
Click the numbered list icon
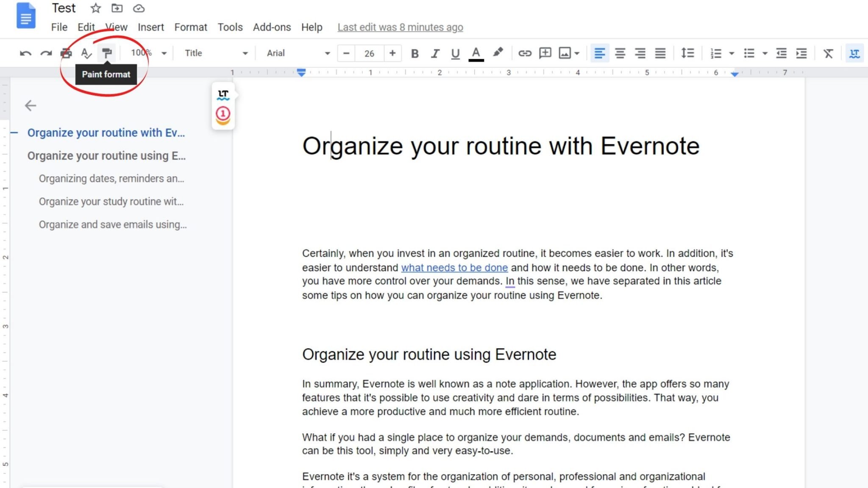pos(716,53)
